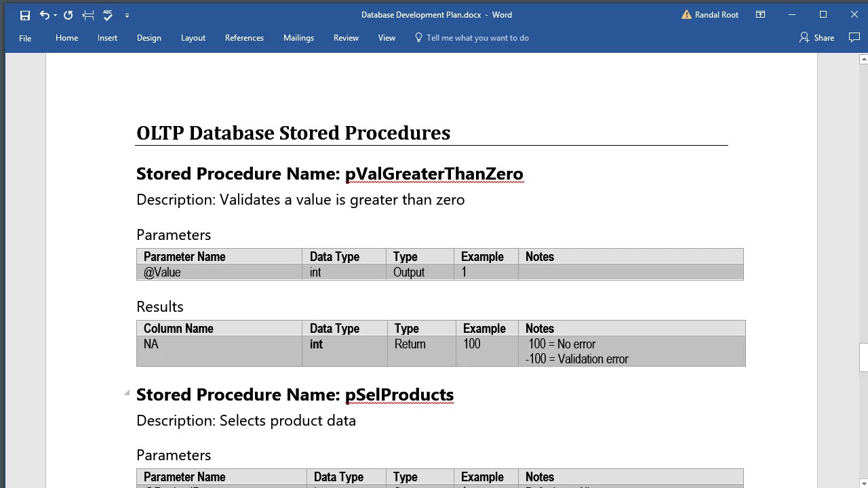Save the document with the floppy disk icon
868x488 pixels.
pos(25,15)
